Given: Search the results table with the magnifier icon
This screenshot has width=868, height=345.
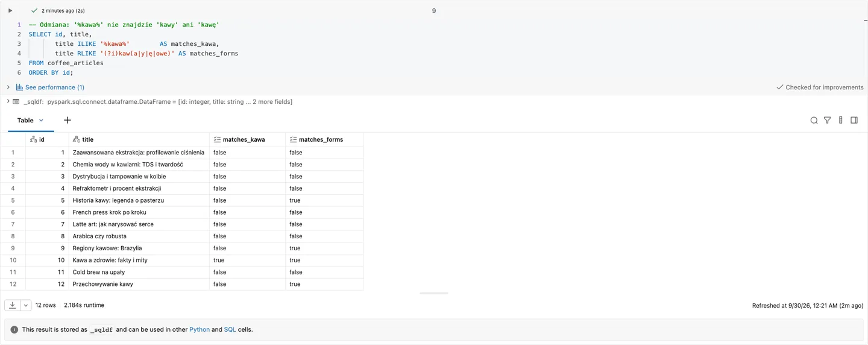Looking at the screenshot, I should coord(814,121).
